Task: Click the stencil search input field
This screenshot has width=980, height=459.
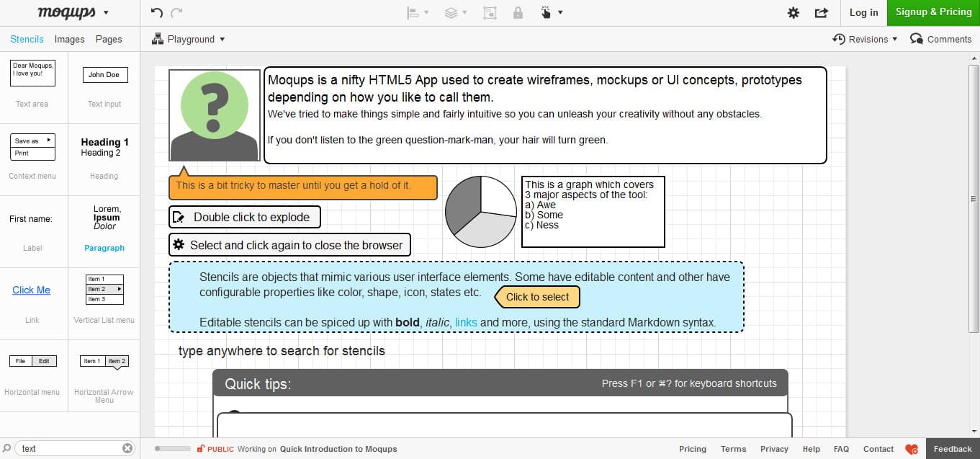Action: (68, 448)
